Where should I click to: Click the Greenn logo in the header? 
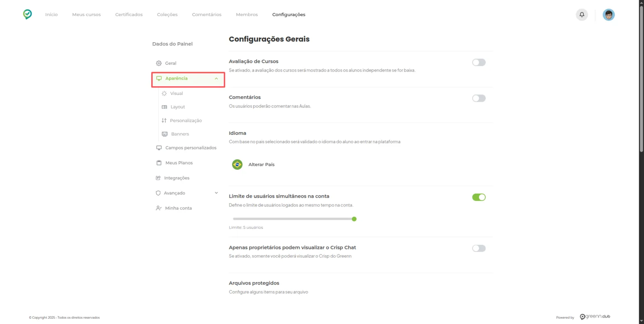tap(27, 14)
